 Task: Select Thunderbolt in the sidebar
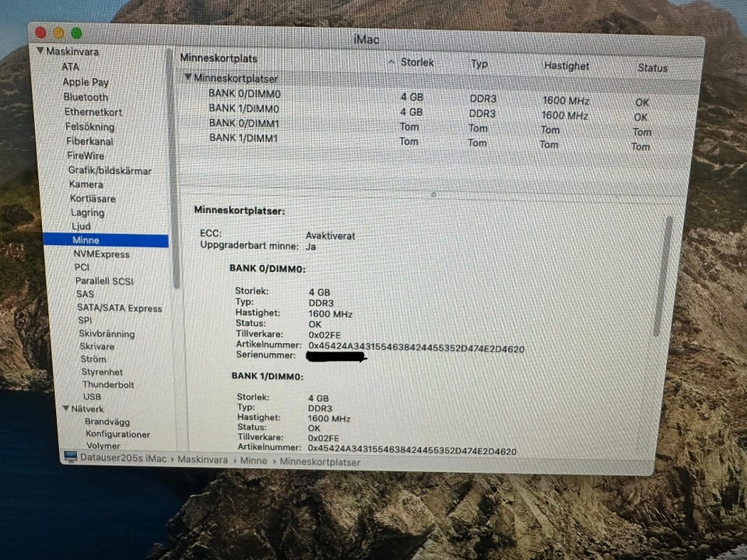108,384
